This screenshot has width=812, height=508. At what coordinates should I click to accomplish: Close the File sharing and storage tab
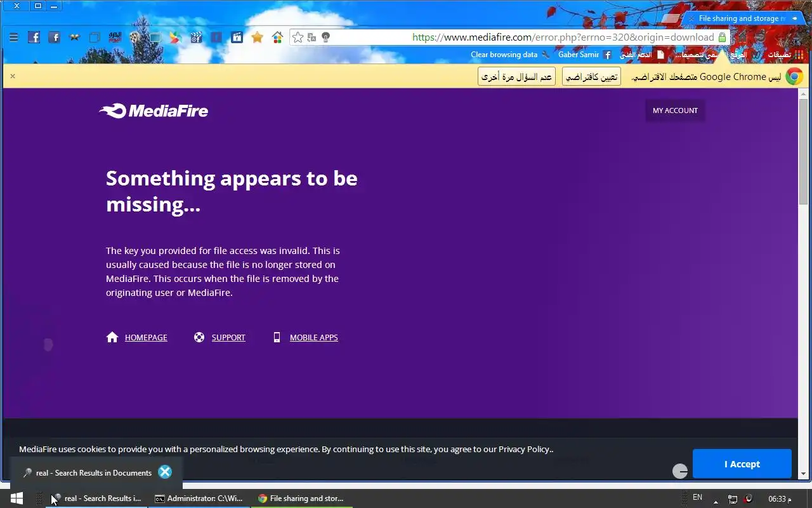(691, 19)
